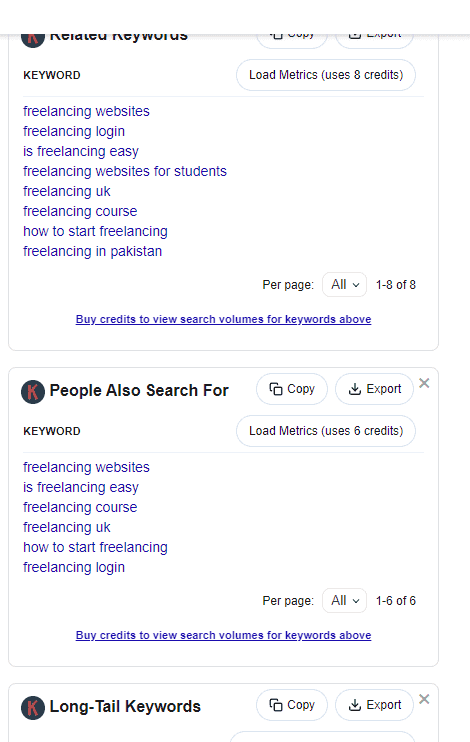Export the Long-Tail Keywords list

374,705
